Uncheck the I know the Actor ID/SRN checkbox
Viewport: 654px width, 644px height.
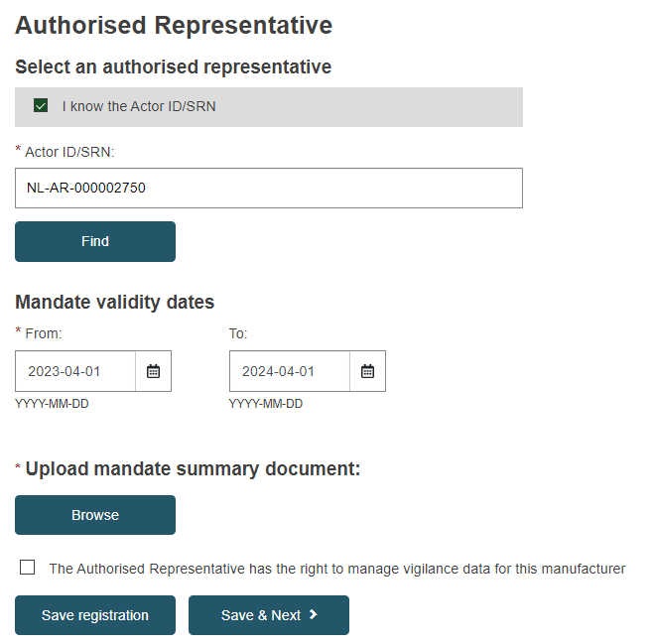click(41, 105)
